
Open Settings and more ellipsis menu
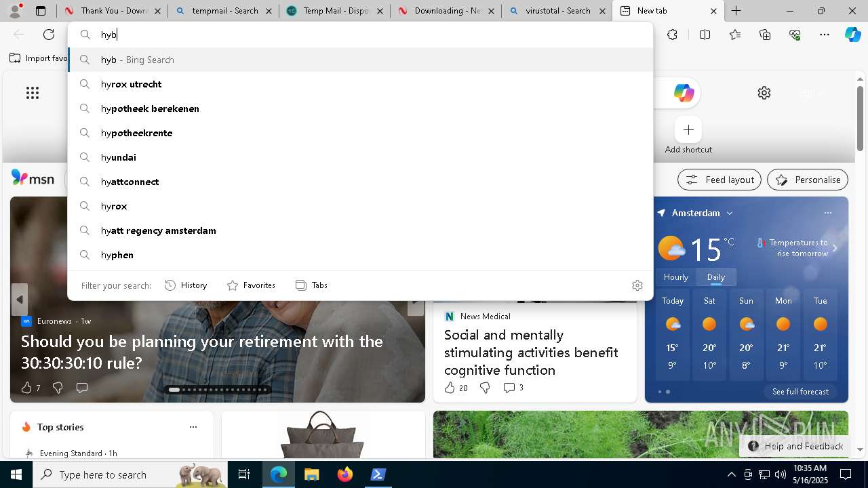click(x=825, y=35)
